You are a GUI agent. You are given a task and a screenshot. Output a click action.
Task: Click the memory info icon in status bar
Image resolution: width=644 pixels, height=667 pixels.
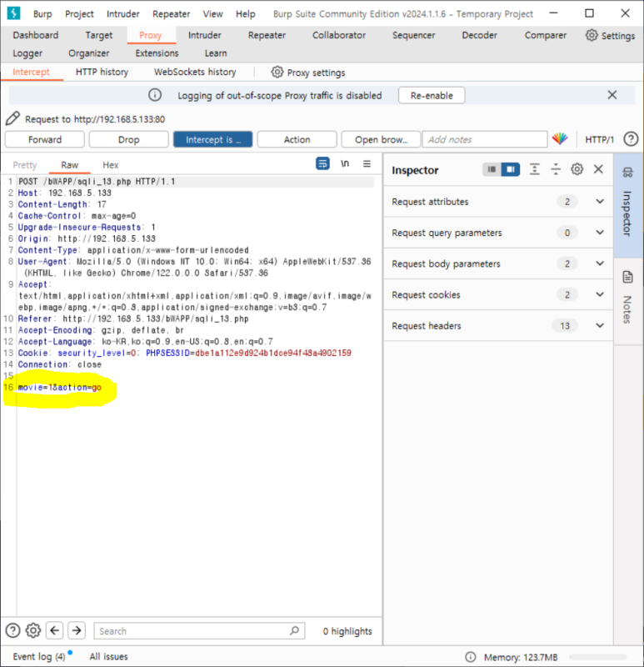471,657
